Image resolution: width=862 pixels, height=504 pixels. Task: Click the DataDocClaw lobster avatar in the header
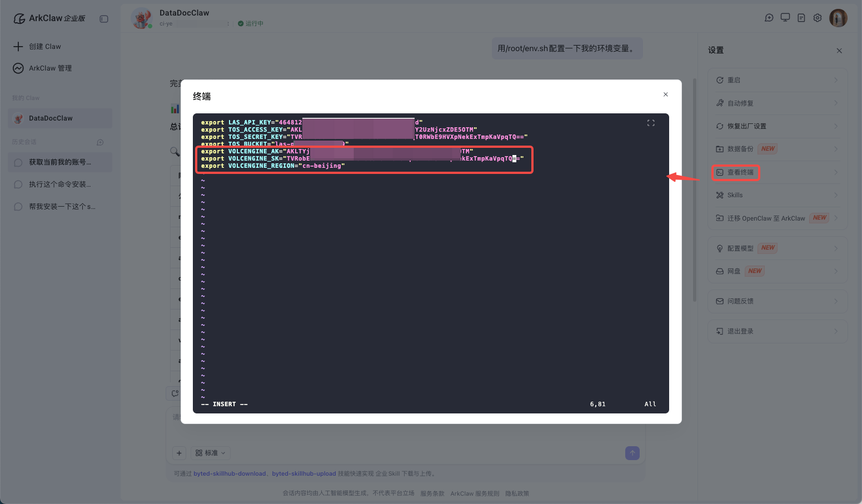tap(142, 18)
